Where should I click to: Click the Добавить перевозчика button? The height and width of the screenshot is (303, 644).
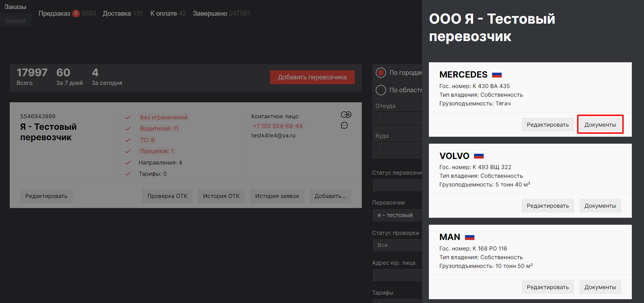312,77
